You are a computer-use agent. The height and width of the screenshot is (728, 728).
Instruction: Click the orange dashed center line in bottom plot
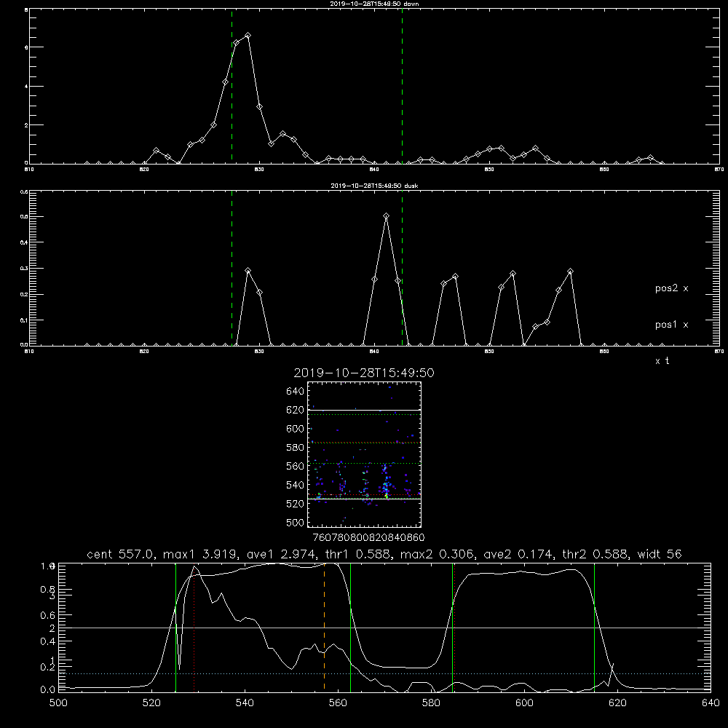pyautogui.click(x=324, y=627)
